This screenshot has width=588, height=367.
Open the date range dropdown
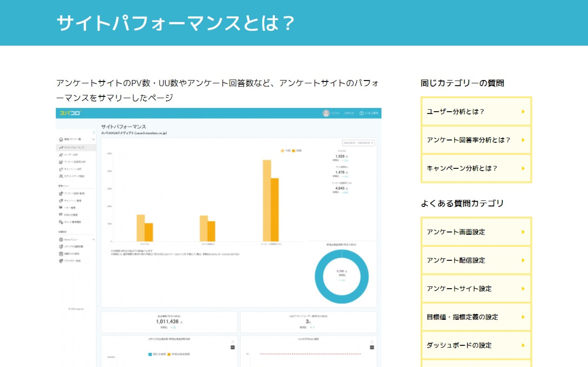coord(358,143)
